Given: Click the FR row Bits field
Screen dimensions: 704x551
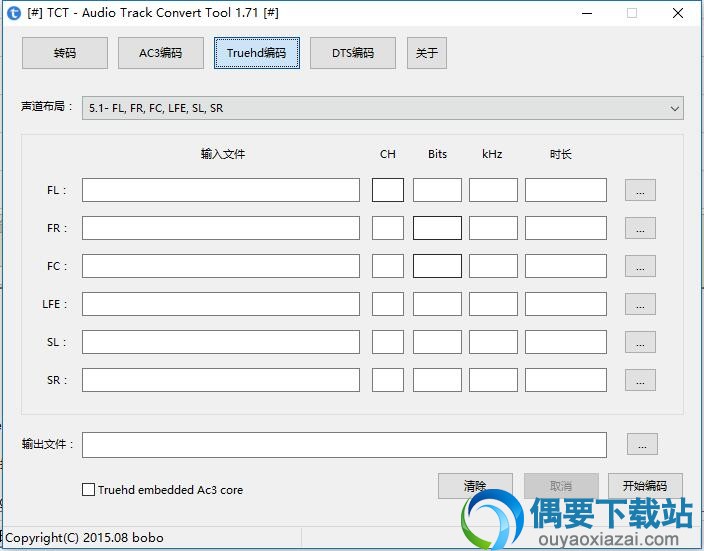Looking at the screenshot, I should [437, 228].
